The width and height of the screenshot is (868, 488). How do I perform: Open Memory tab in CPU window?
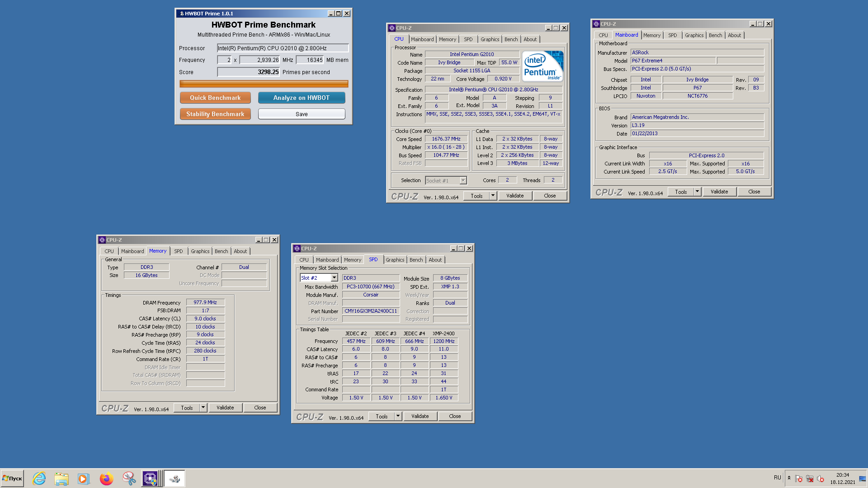coord(448,39)
